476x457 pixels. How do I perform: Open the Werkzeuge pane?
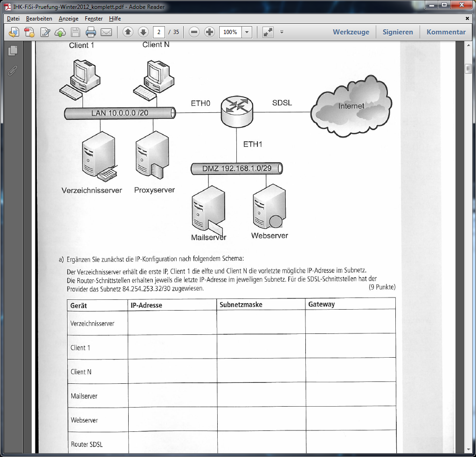[x=351, y=32]
